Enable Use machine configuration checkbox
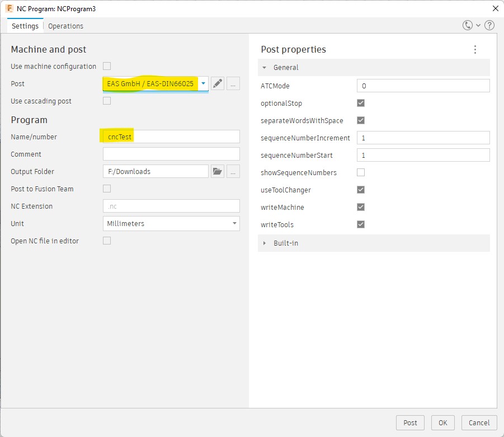This screenshot has width=504, height=437. (107, 66)
